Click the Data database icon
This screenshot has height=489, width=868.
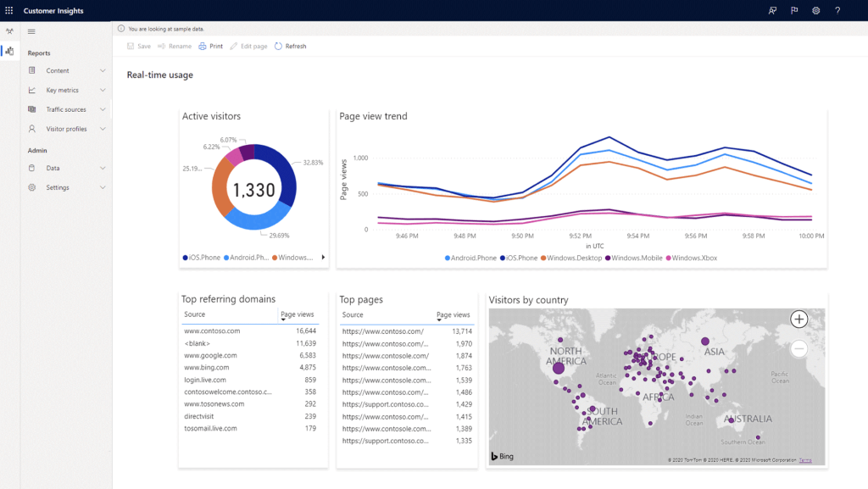pos(32,168)
